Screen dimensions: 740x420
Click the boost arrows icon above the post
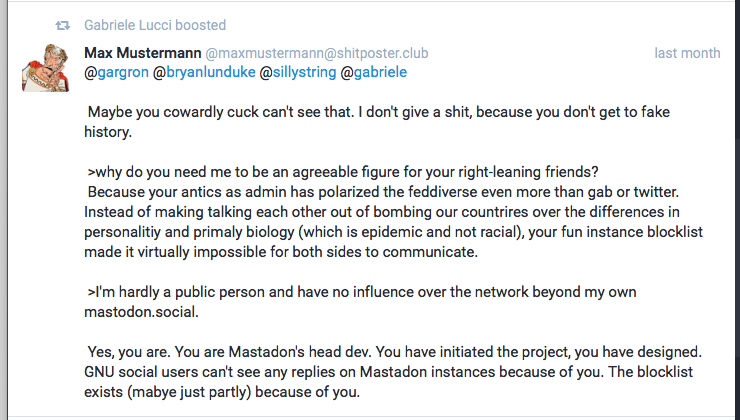(63, 25)
